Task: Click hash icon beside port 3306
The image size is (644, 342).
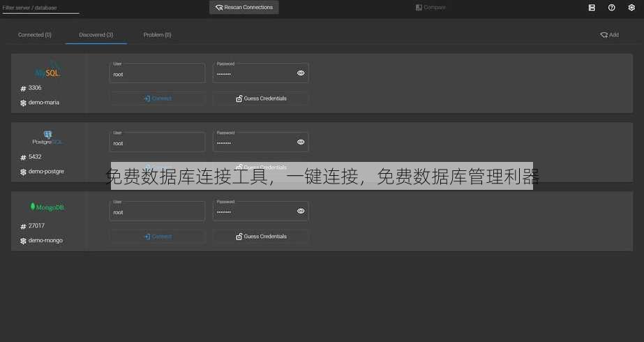Action: [x=23, y=89]
